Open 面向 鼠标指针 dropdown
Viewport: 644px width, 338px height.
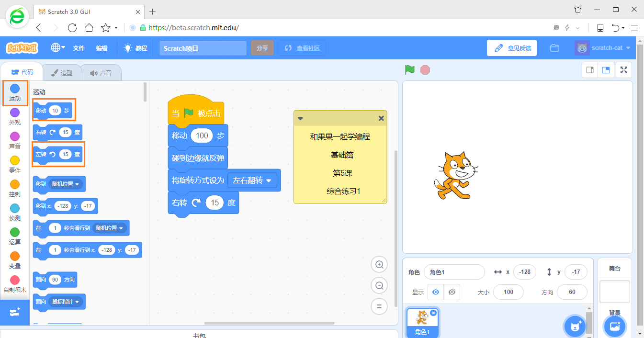point(66,302)
